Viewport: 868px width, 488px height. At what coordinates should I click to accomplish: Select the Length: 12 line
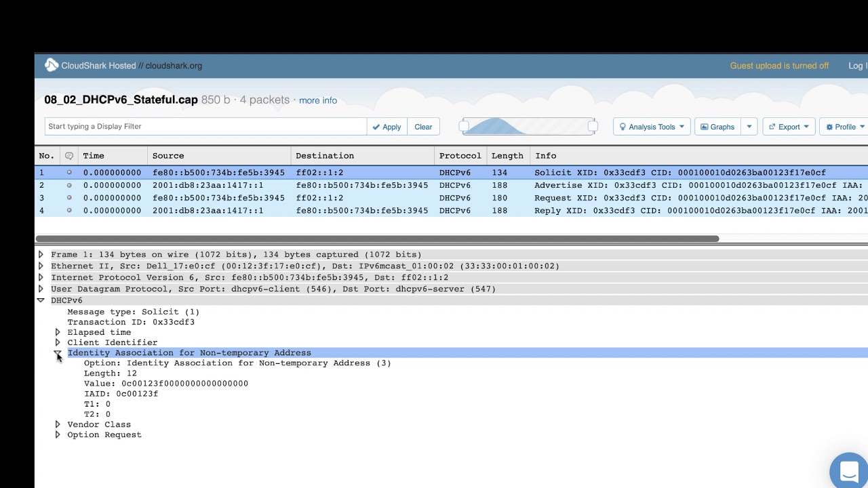coord(111,373)
